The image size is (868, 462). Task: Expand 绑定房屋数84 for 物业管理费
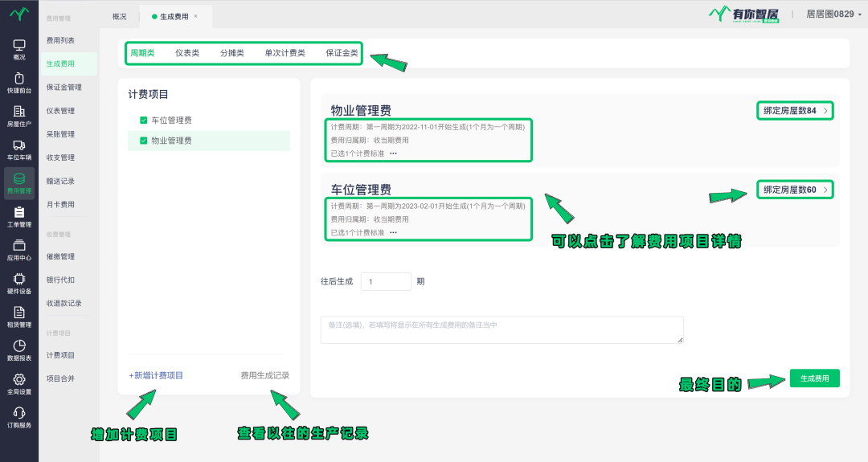(795, 111)
